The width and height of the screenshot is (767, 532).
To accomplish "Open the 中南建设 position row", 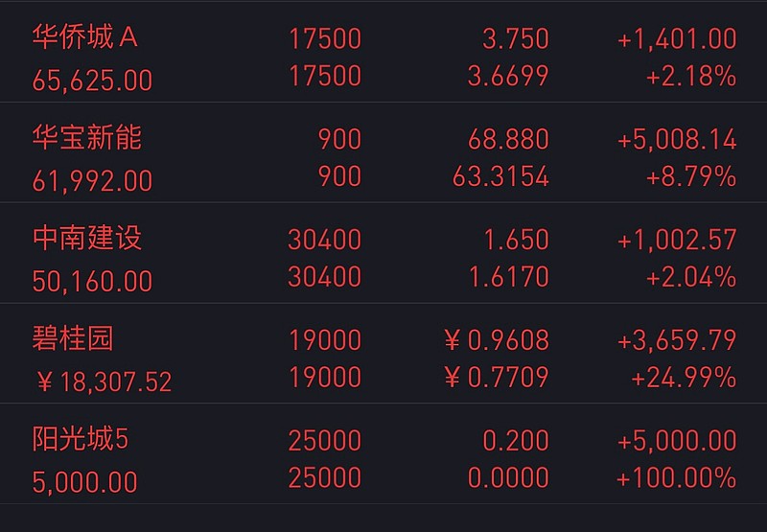I will 383,253.
